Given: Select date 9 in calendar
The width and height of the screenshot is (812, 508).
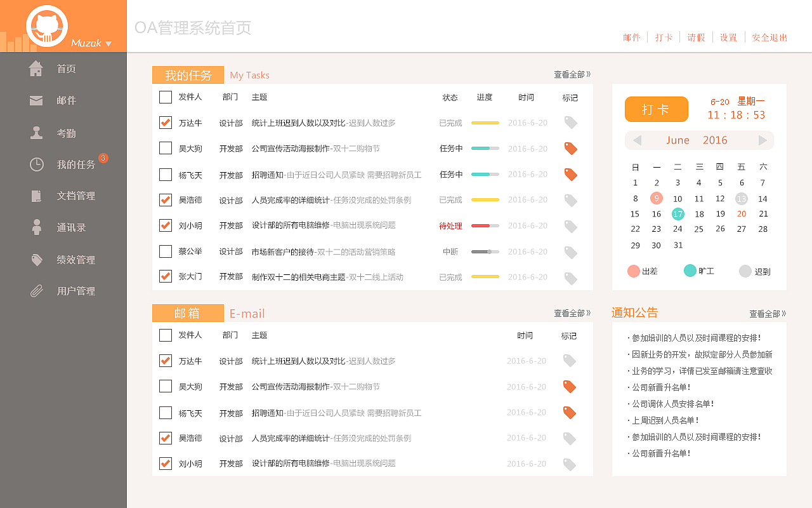Looking at the screenshot, I should 657,198.
